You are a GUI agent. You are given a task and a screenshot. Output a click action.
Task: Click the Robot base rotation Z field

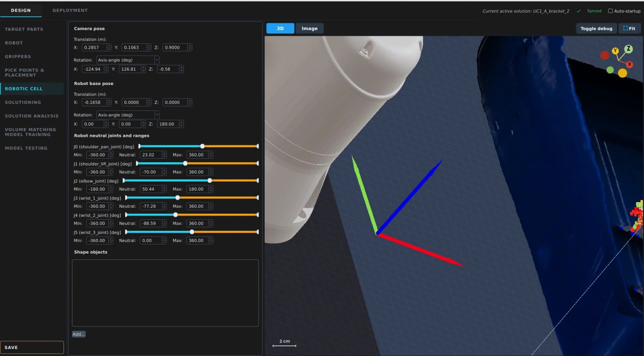coord(168,124)
